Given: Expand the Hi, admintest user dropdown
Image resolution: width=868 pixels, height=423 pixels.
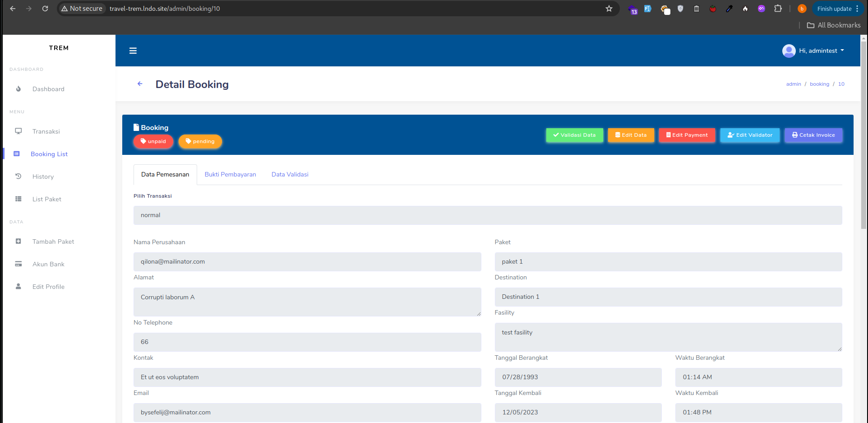Looking at the screenshot, I should pyautogui.click(x=813, y=51).
